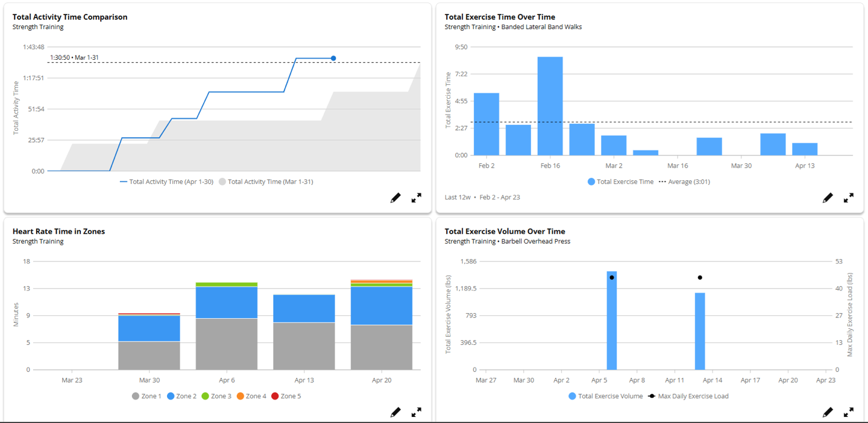Edit the Total Exercise Volume Over Time chart
Image resolution: width=868 pixels, height=423 pixels.
tap(828, 412)
